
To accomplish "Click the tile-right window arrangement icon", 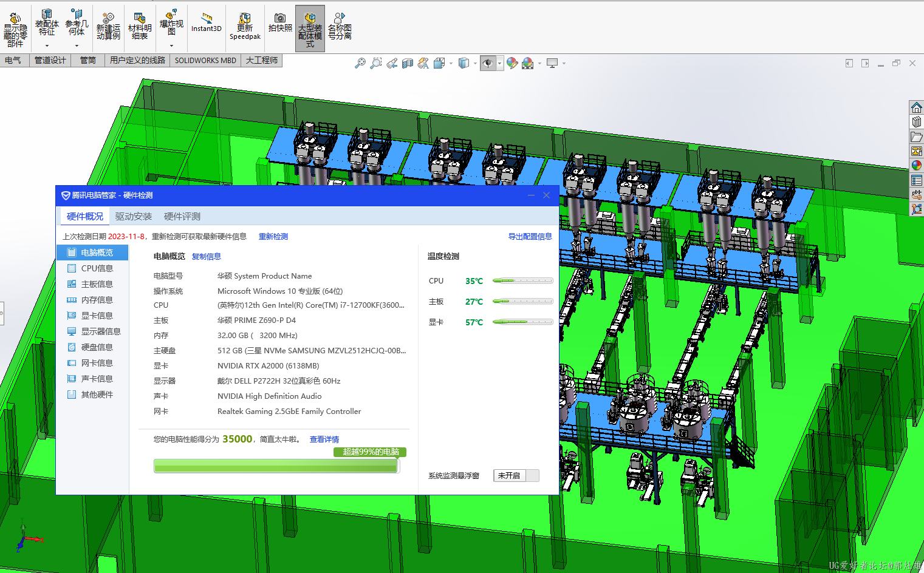I will tap(865, 63).
